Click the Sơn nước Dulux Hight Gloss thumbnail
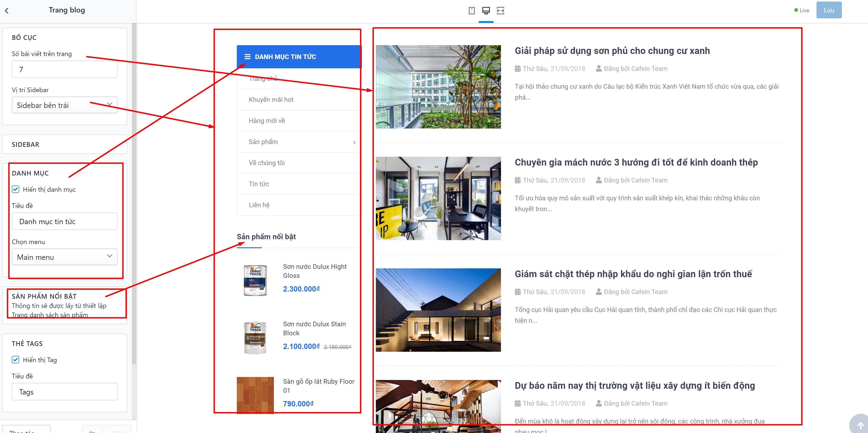Image resolution: width=868 pixels, height=433 pixels. coord(255,280)
